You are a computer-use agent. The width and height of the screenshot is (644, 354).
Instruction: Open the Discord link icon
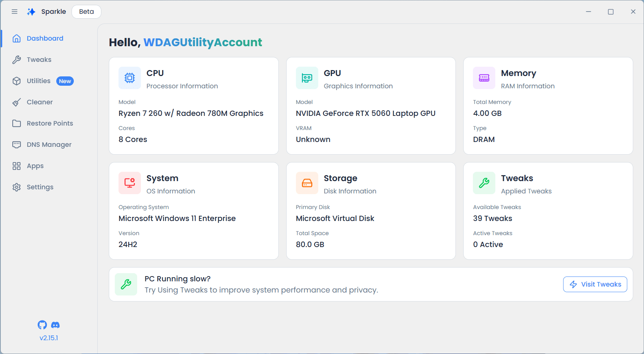55,325
